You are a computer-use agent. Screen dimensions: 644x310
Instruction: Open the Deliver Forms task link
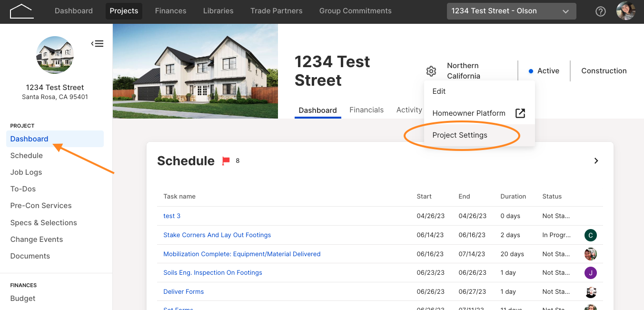tap(183, 291)
